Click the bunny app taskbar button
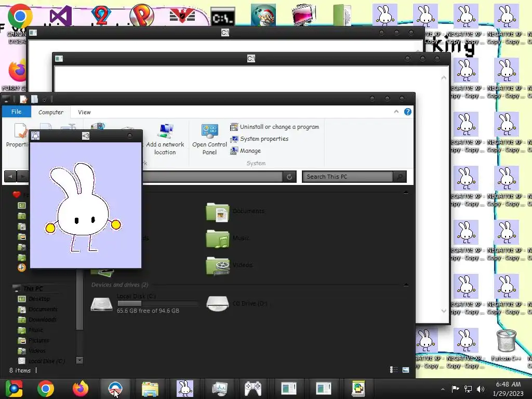532x399 pixels. (x=185, y=389)
